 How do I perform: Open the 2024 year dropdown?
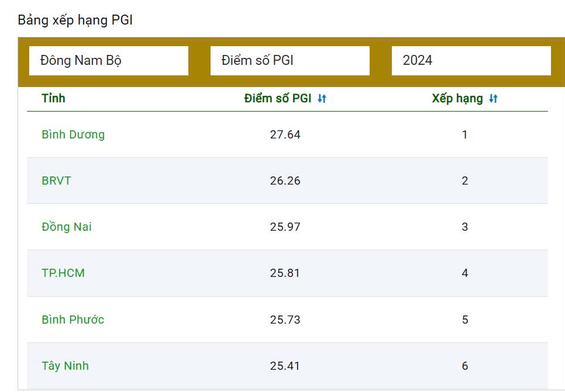(x=471, y=61)
